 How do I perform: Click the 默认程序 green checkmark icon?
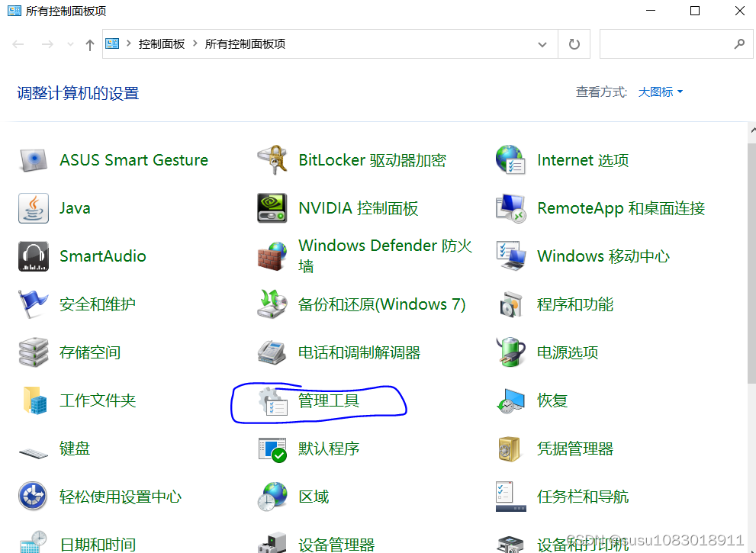(x=272, y=449)
